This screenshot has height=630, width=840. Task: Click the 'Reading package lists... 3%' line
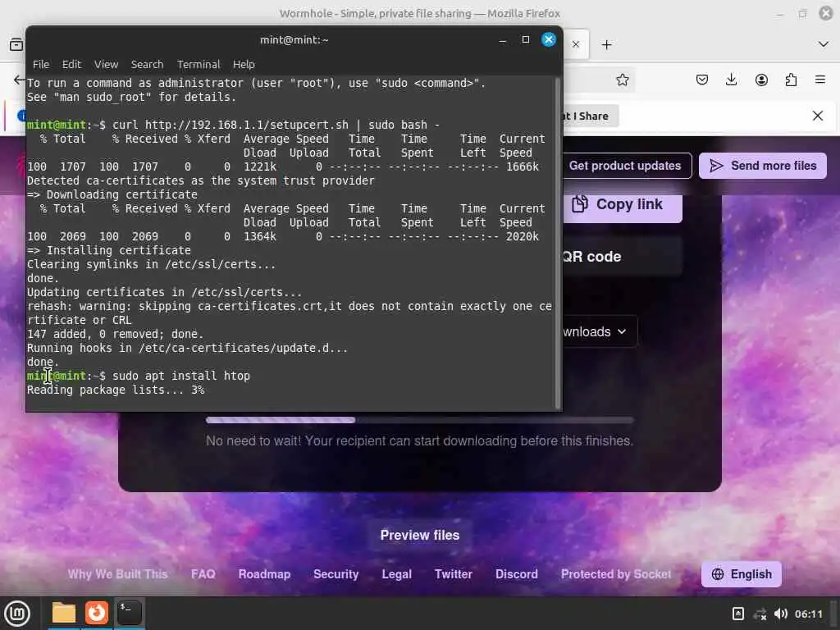[x=116, y=390]
